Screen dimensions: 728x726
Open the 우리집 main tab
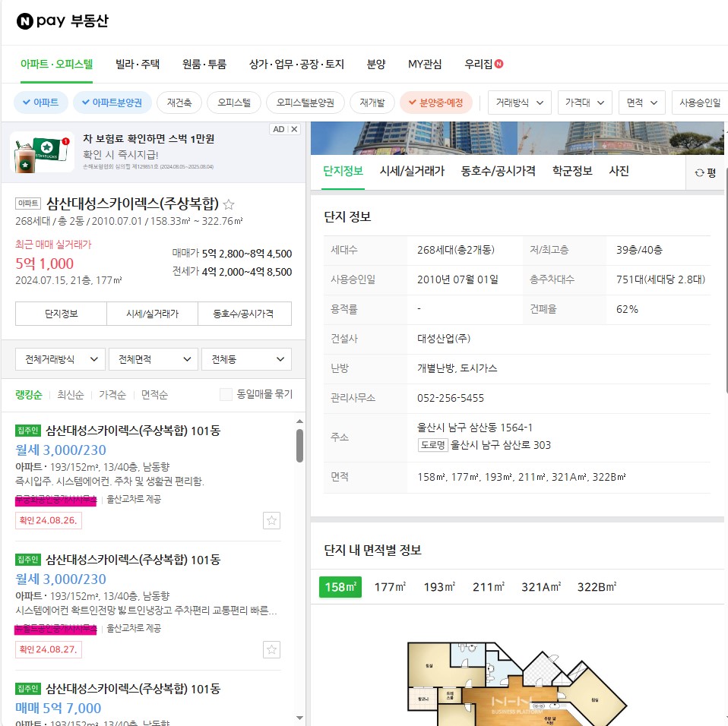click(478, 64)
